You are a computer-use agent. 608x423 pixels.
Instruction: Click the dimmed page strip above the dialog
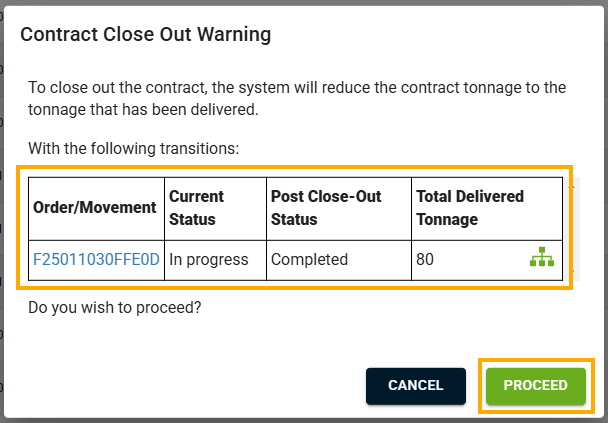[x=304, y=3]
